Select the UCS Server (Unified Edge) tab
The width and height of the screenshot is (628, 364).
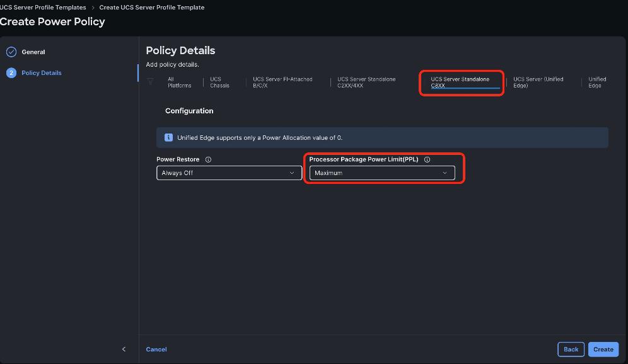coord(538,82)
